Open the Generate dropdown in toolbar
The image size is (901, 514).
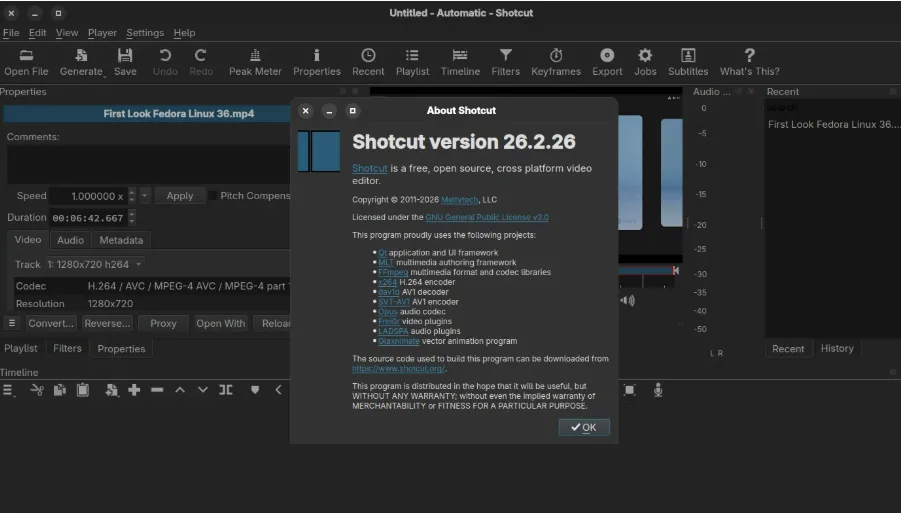click(81, 62)
